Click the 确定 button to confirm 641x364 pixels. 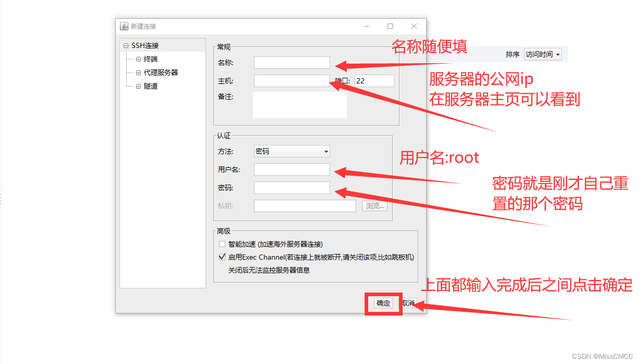coord(383,302)
